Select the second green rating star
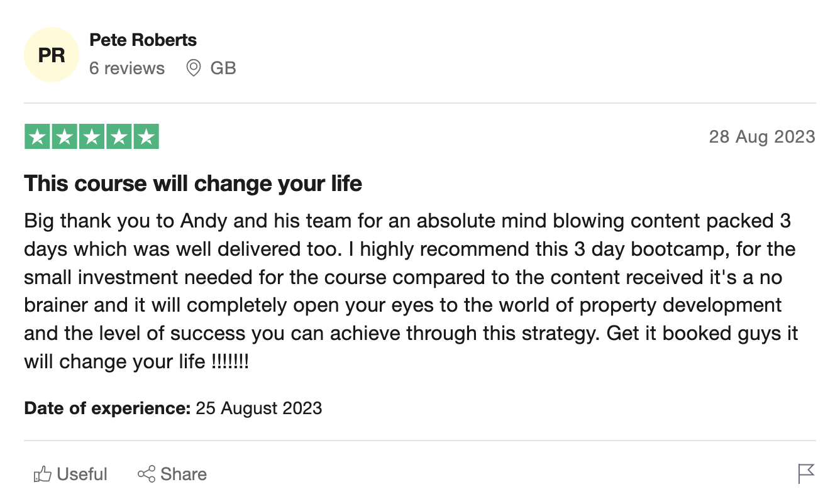840x504 pixels. pyautogui.click(x=64, y=137)
